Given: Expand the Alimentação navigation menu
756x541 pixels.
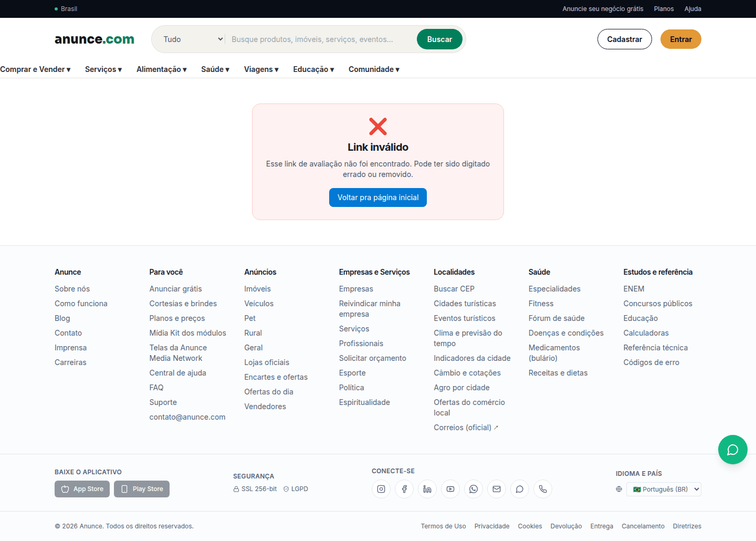Looking at the screenshot, I should pos(162,69).
